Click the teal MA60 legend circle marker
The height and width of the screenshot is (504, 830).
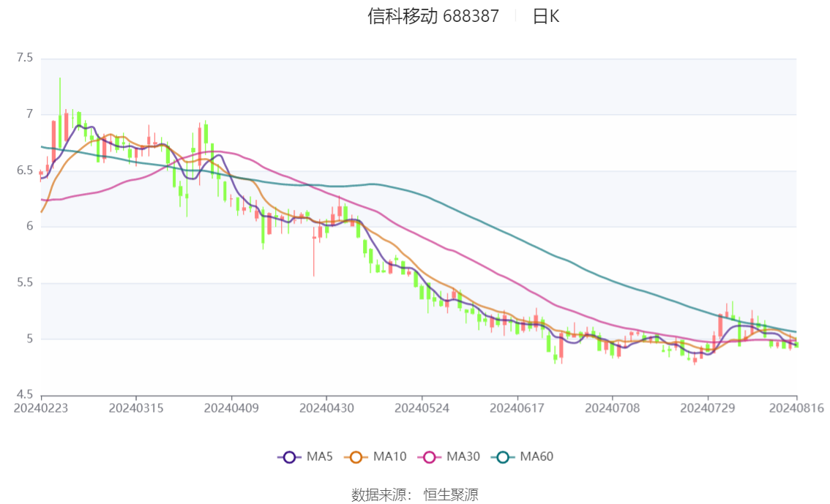(504, 457)
